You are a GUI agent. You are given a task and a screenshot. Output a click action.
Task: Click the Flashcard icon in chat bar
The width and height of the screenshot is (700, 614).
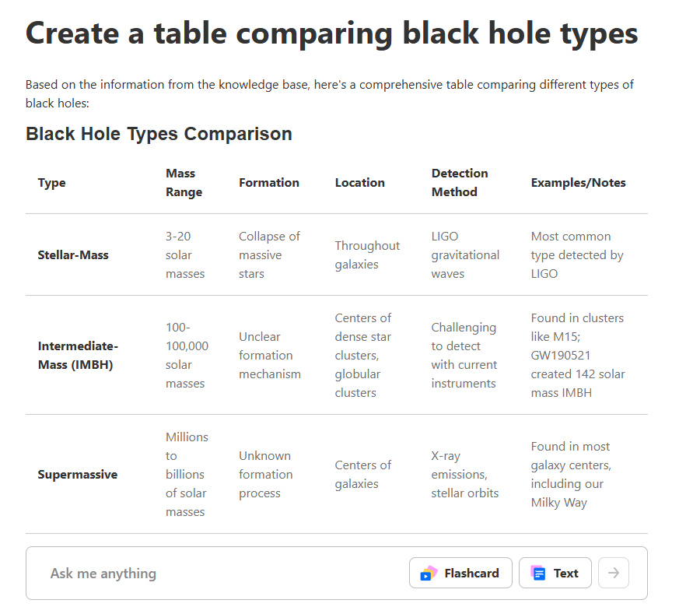[x=429, y=574]
